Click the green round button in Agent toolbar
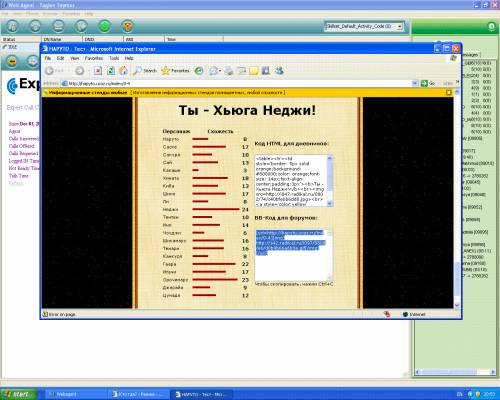500x400 pixels. (x=104, y=26)
